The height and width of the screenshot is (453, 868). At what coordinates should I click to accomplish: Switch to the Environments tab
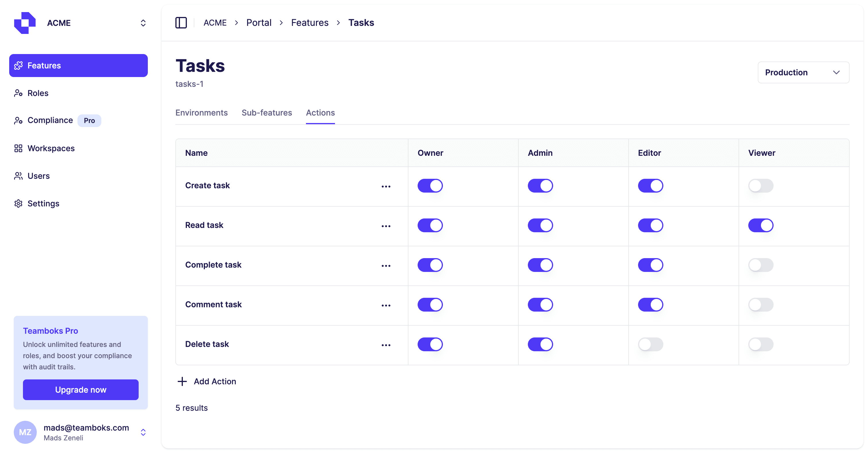click(201, 113)
